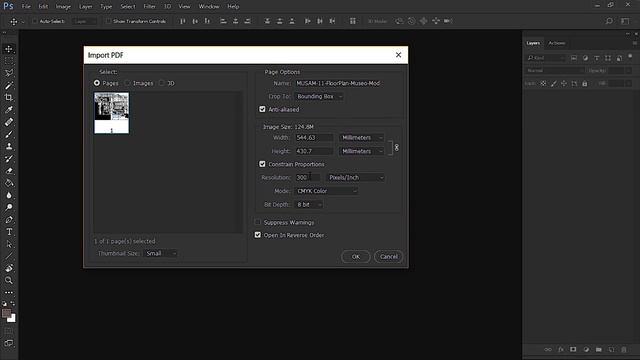
Task: Open the Mode CMYK Color dropdown
Action: click(326, 191)
